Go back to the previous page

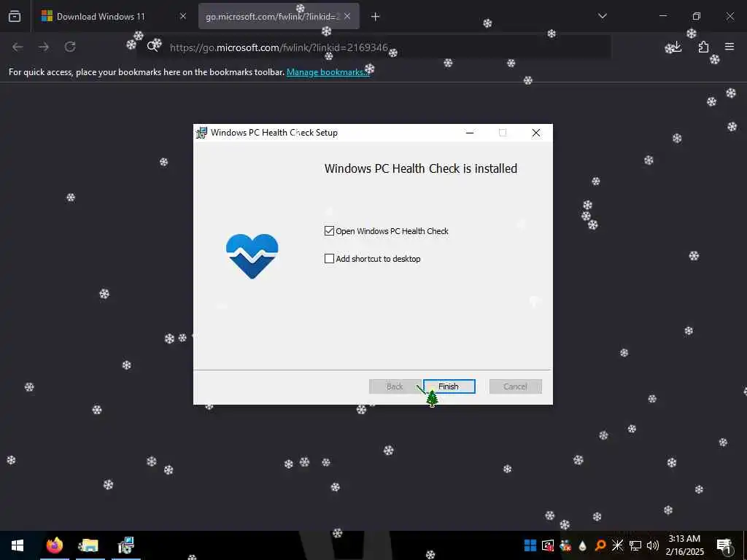18,47
